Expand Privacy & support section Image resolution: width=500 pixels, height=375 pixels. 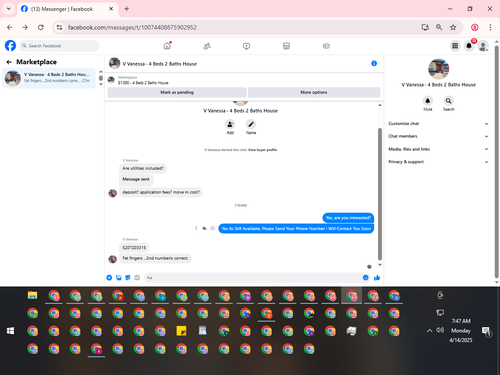coord(438,162)
